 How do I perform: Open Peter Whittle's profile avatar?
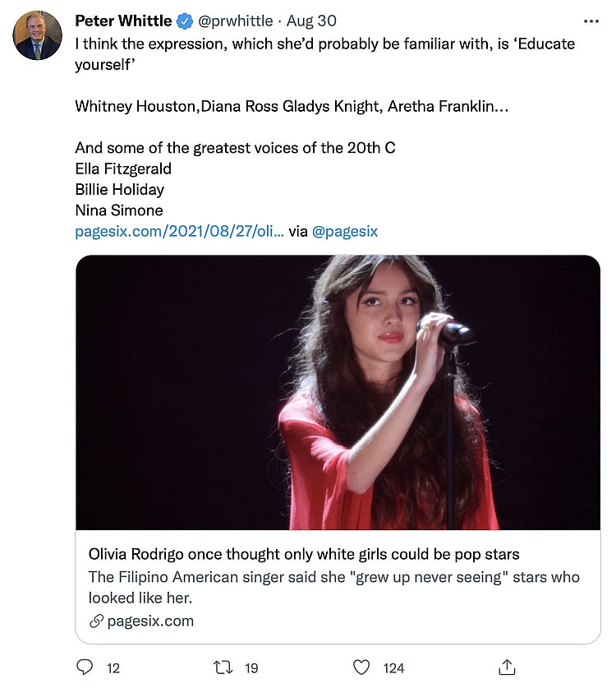coord(38,36)
